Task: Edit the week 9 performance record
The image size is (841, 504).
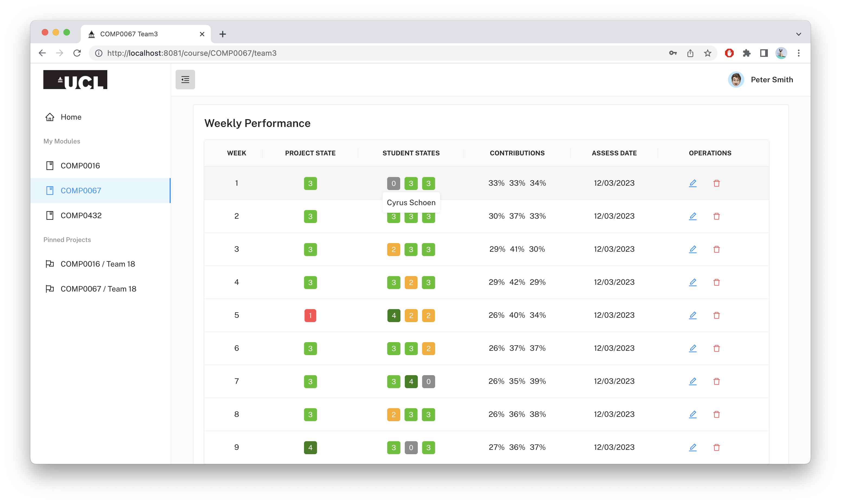Action: pyautogui.click(x=693, y=447)
